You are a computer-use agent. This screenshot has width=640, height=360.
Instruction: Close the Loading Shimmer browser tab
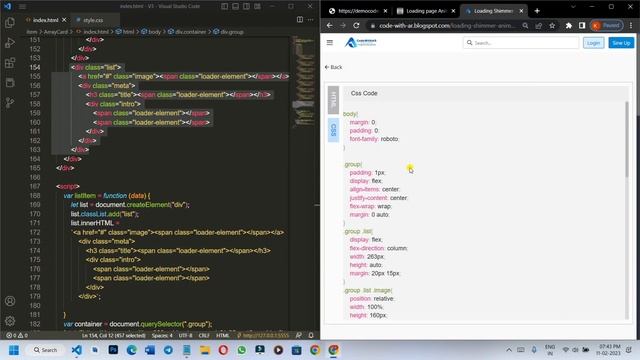521,11
